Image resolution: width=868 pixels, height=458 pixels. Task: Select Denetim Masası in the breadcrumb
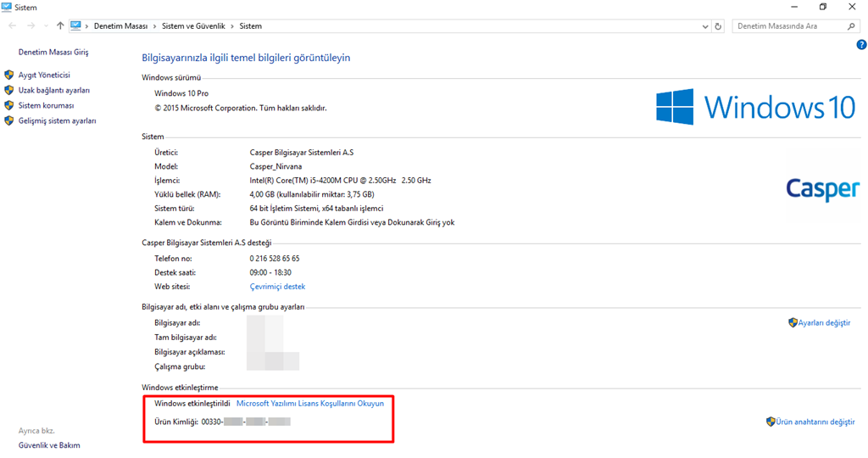[120, 26]
